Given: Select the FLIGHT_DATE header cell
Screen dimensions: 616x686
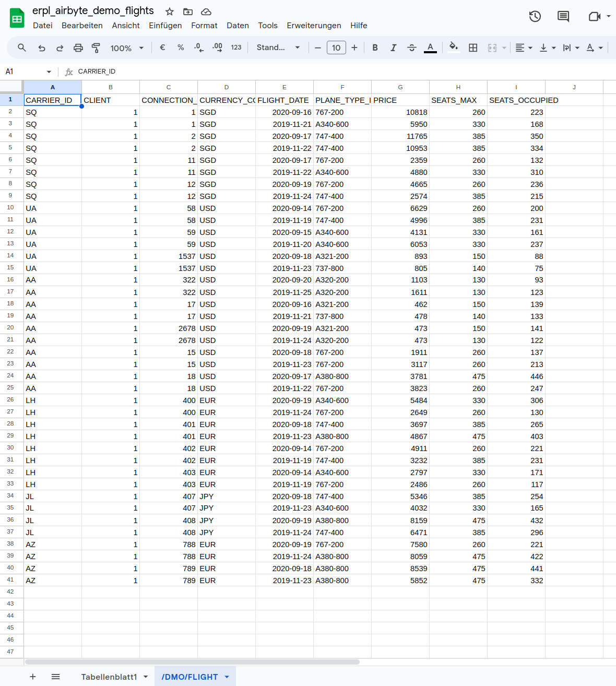Looking at the screenshot, I should pos(285,100).
